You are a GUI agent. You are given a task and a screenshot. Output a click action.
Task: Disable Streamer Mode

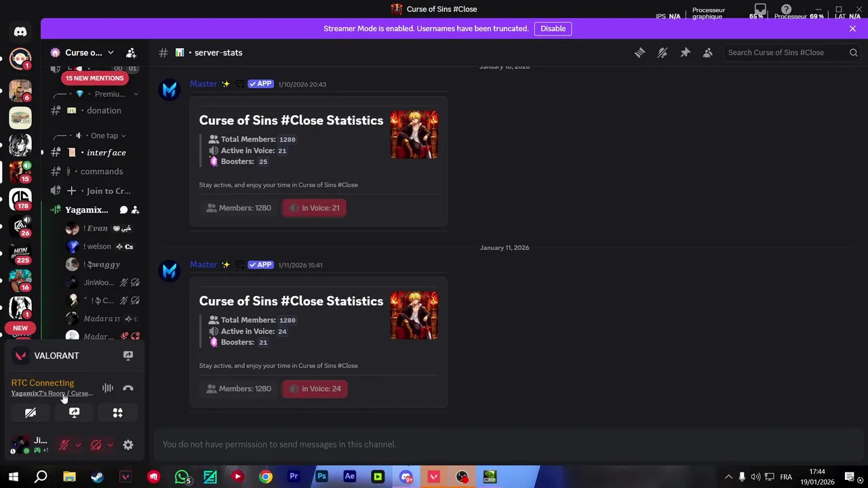click(x=553, y=28)
